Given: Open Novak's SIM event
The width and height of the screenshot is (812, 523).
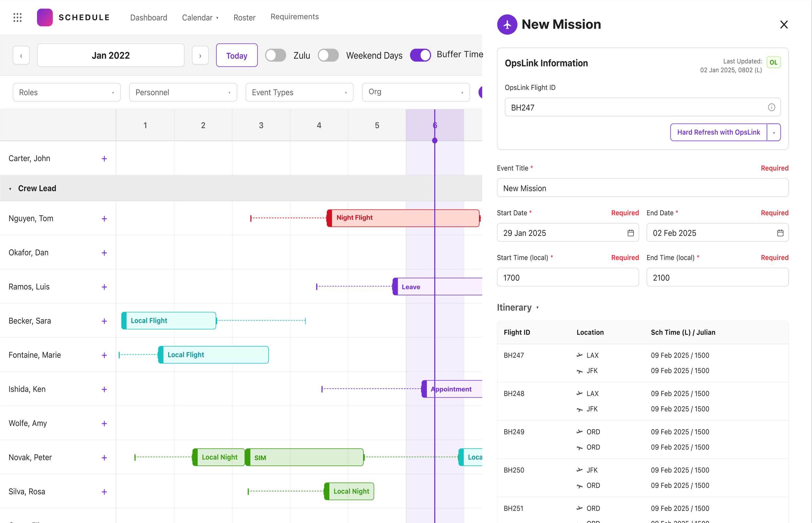Looking at the screenshot, I should tap(304, 457).
